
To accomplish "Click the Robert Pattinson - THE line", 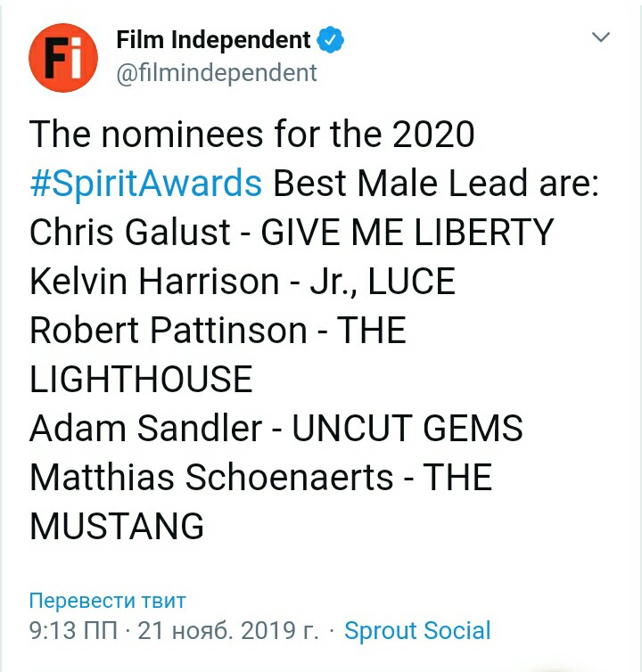I will (x=218, y=331).
